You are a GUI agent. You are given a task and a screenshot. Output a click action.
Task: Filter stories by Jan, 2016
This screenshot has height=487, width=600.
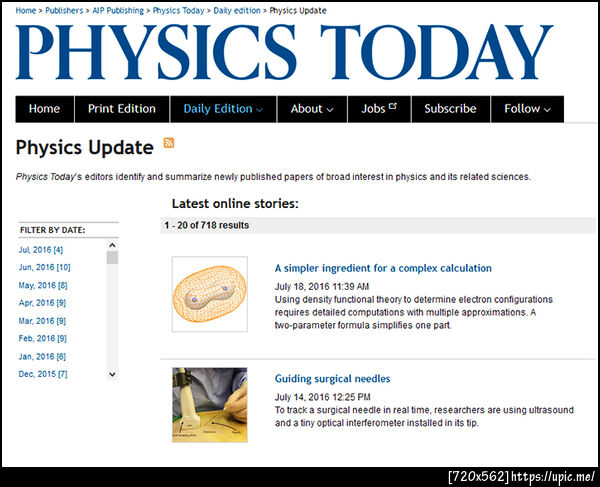click(42, 357)
